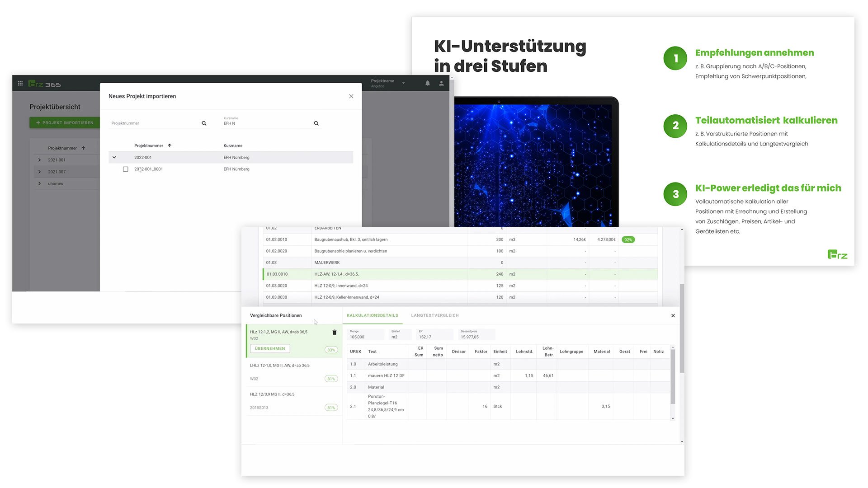Switch to the Langtextvergleich tab
Viewport: 868px width, 488px height.
[x=435, y=315]
